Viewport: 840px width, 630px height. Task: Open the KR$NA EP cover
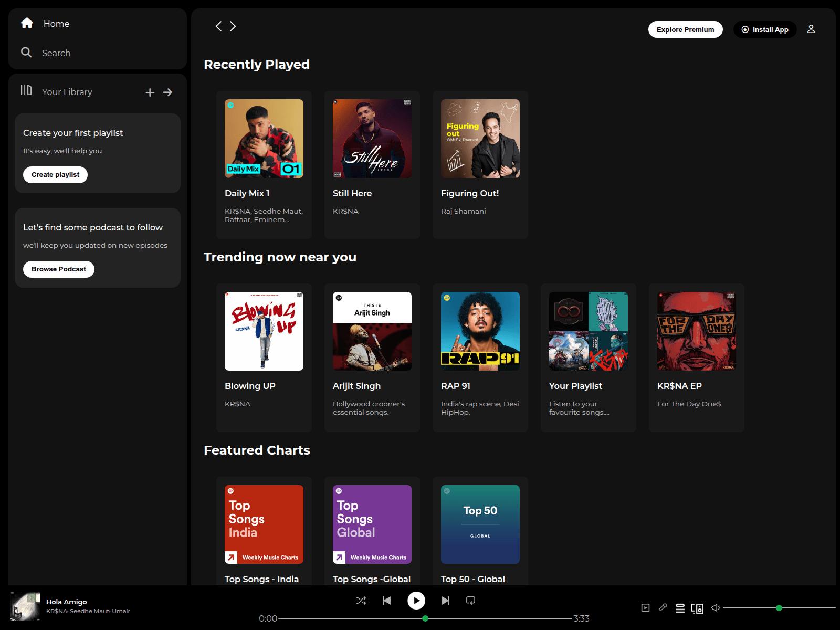tap(697, 331)
